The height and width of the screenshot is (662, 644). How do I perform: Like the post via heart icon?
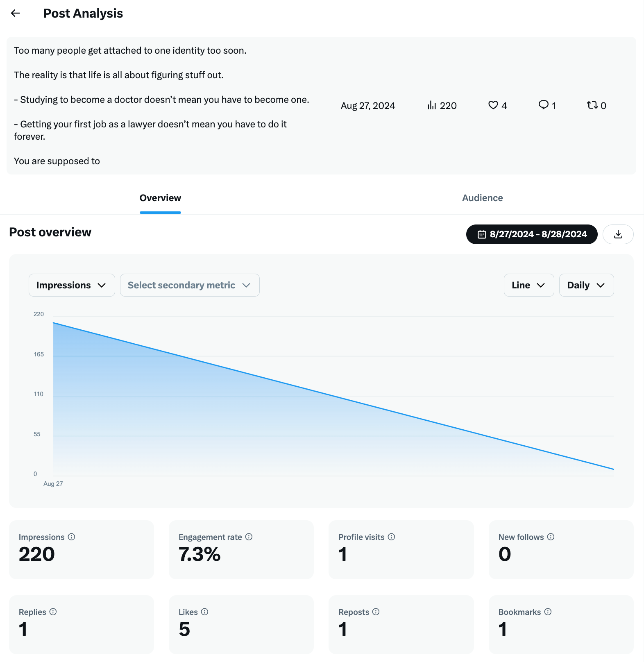(493, 105)
